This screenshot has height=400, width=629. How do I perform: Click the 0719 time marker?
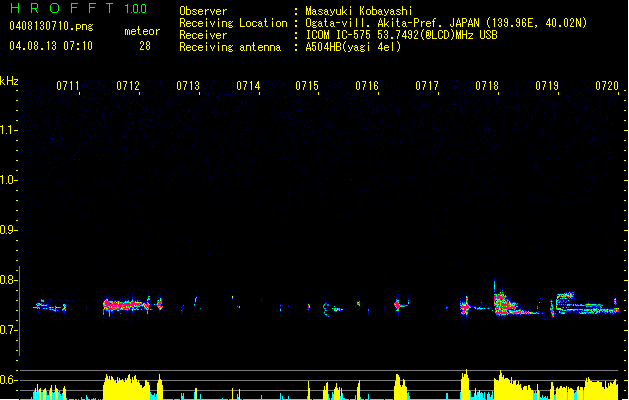click(547, 86)
